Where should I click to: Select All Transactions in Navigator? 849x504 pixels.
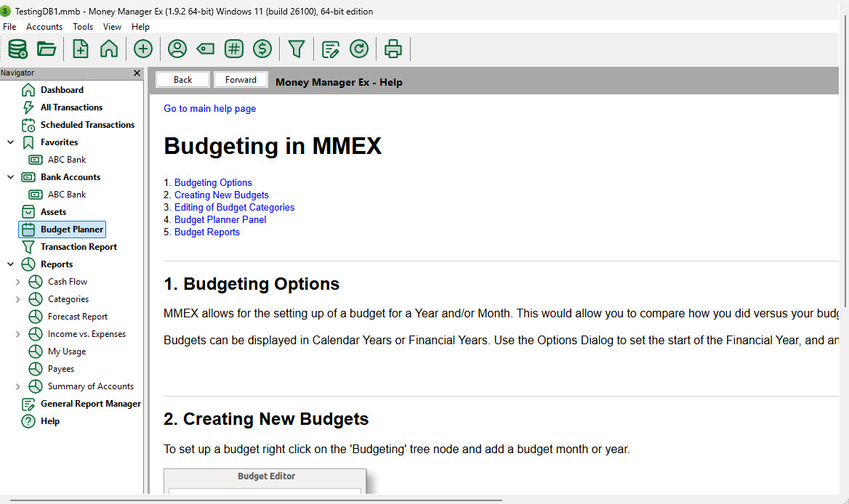[71, 107]
